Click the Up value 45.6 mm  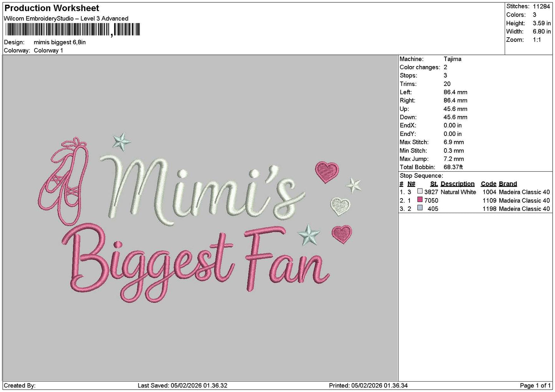coord(455,109)
